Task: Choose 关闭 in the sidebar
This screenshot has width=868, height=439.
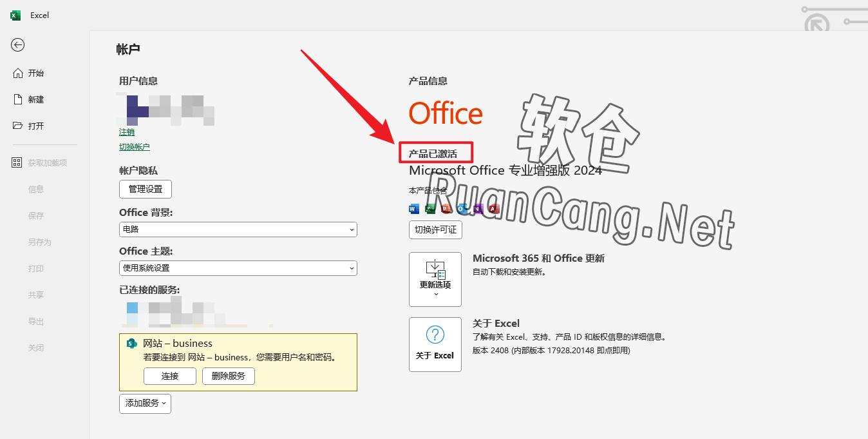Action: pyautogui.click(x=36, y=348)
